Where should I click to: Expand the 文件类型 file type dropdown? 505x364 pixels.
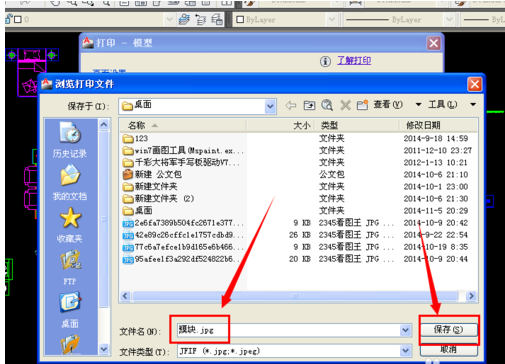pos(405,351)
